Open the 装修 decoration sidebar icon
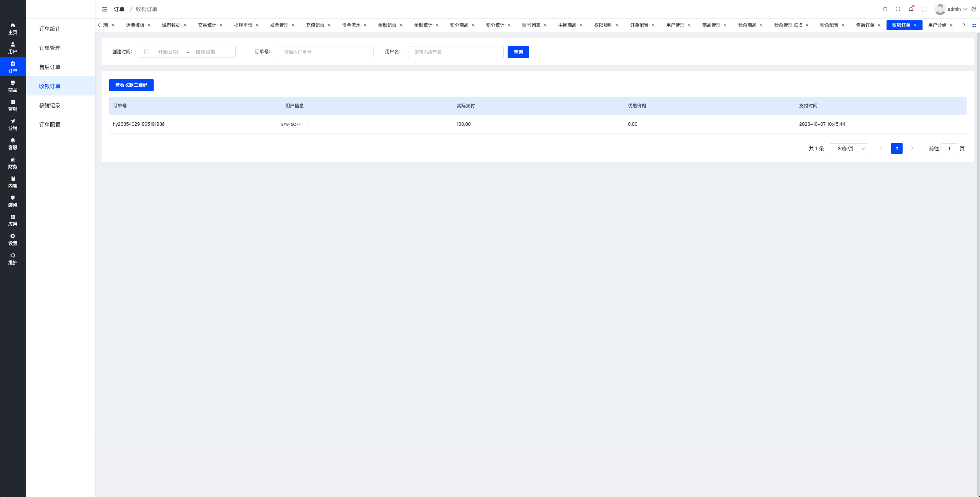The width and height of the screenshot is (980, 497). coord(13,201)
